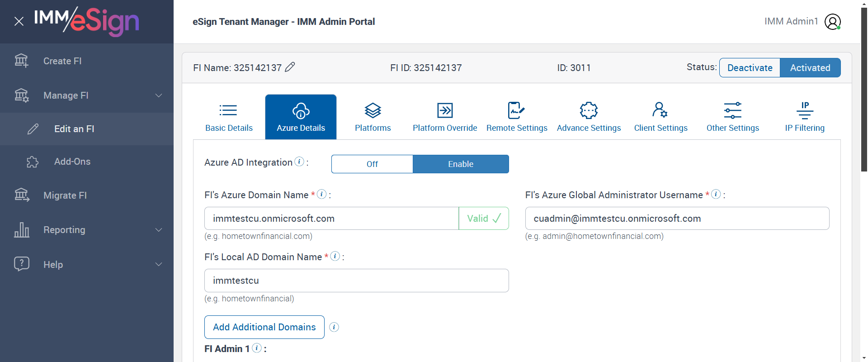Click the Migrate FI bank-arrow icon
The width and height of the screenshot is (868, 362).
pos(21,195)
